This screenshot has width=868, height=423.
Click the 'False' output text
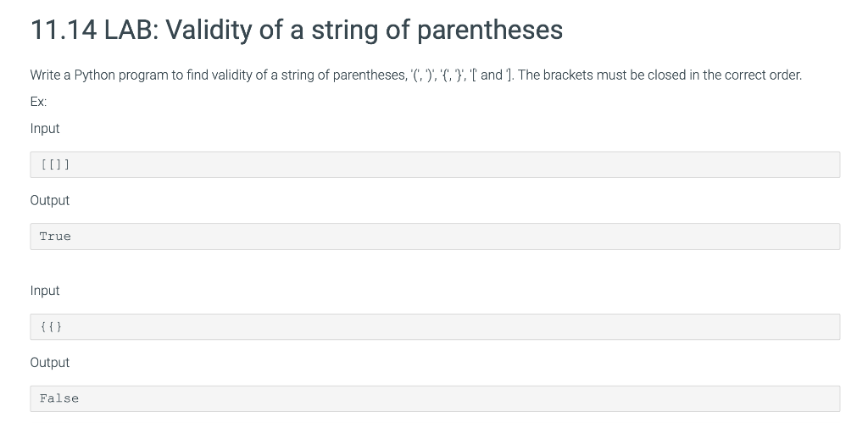click(58, 398)
